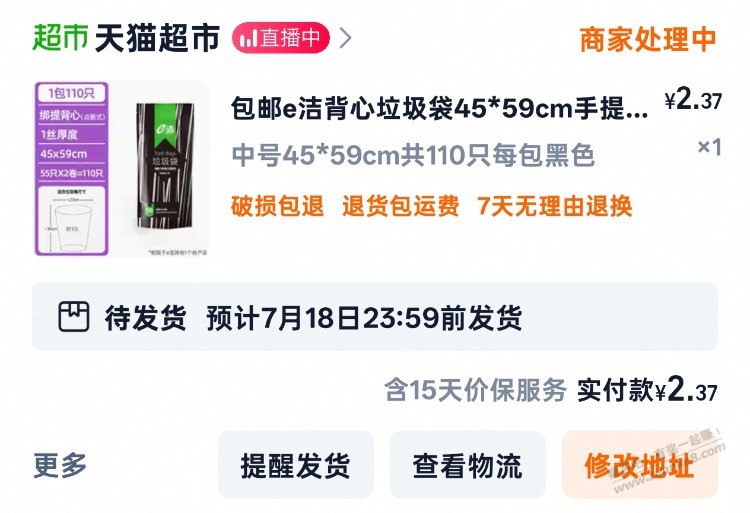Viewport: 750px width, 513px height.
Task: Tap the 含15天价保服务 price protection text
Action: click(475, 390)
